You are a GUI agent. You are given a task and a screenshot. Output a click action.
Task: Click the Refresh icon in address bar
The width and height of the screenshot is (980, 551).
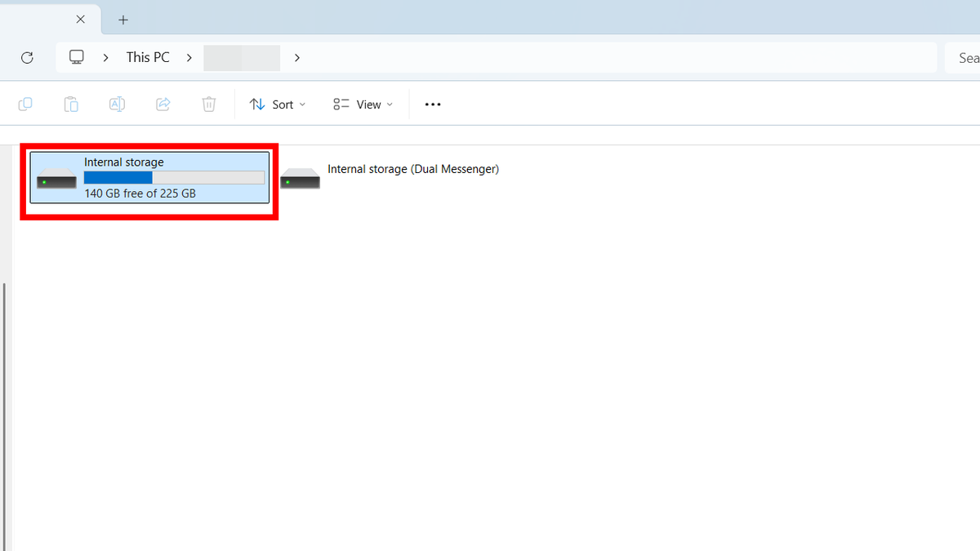(27, 57)
